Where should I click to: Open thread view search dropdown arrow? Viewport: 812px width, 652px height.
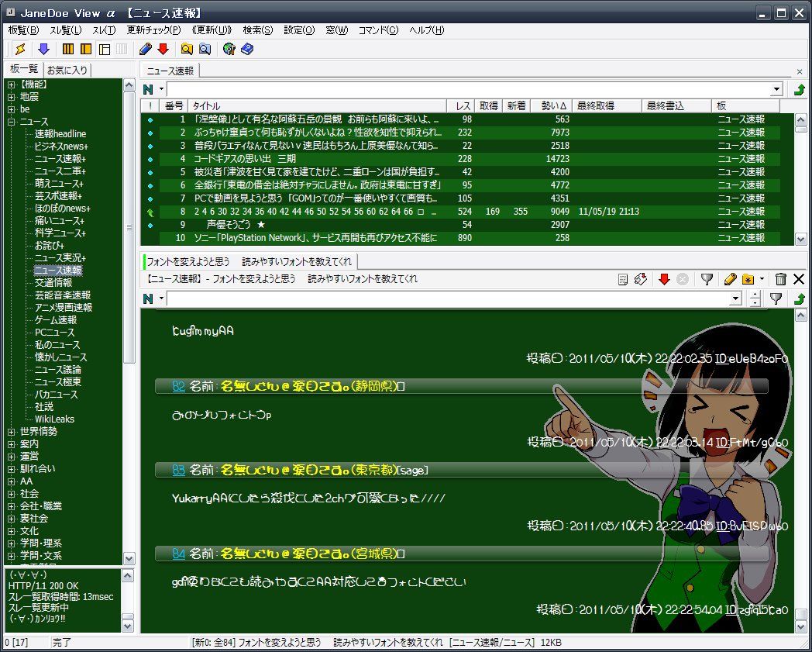(736, 298)
